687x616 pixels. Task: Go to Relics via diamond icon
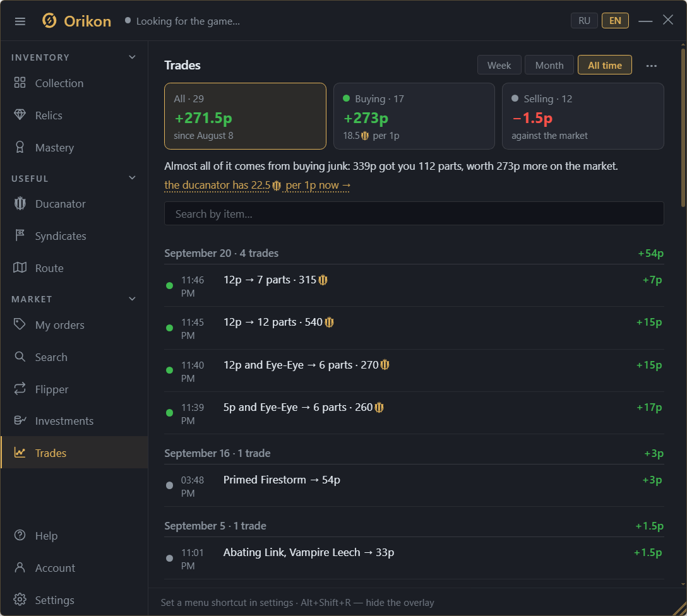(20, 115)
